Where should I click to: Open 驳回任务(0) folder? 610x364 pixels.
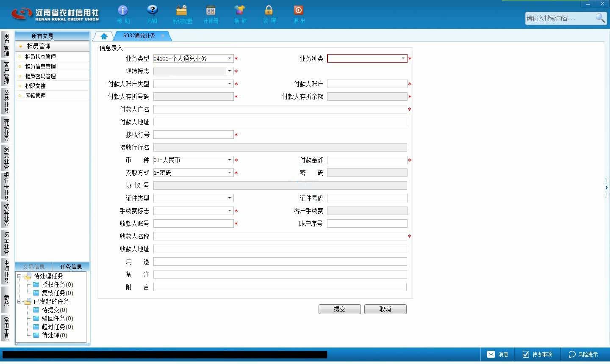(53, 318)
